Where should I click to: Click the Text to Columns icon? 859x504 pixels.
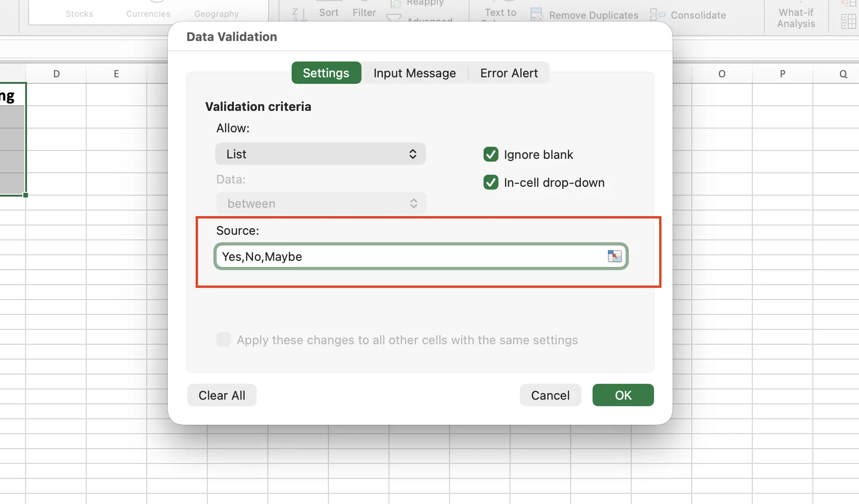500,12
